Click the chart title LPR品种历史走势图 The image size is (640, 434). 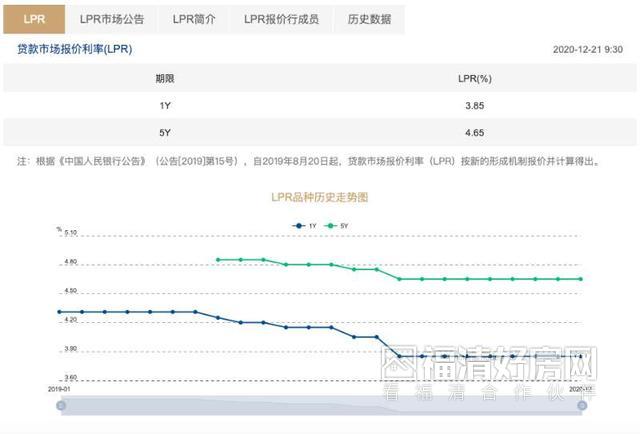coord(320,198)
